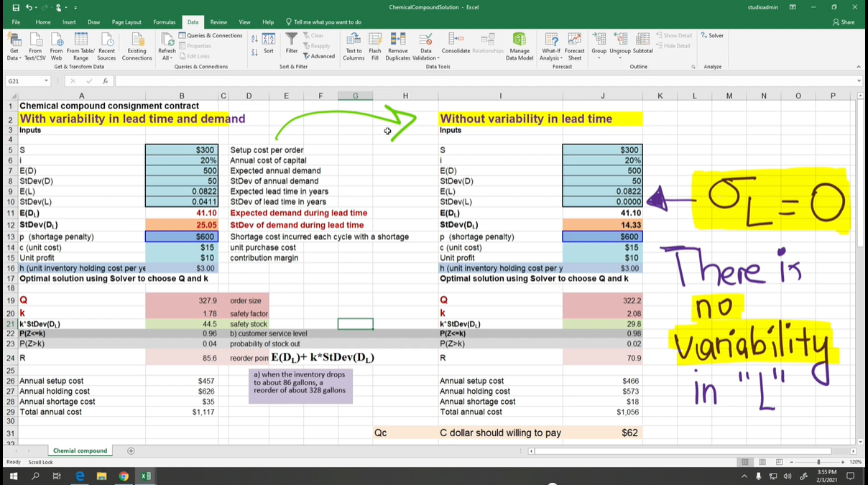
Task: Apply the Filter tool
Action: [x=292, y=45]
